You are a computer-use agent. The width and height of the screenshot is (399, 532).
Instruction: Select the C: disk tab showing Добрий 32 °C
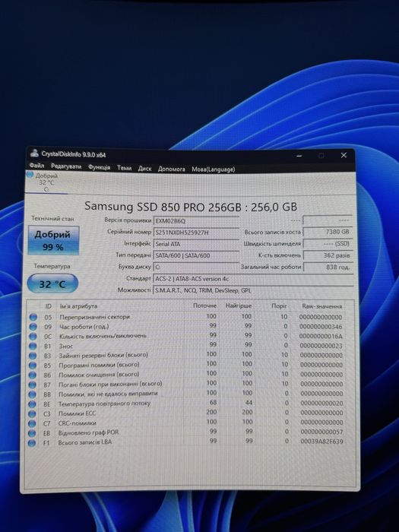[46, 182]
